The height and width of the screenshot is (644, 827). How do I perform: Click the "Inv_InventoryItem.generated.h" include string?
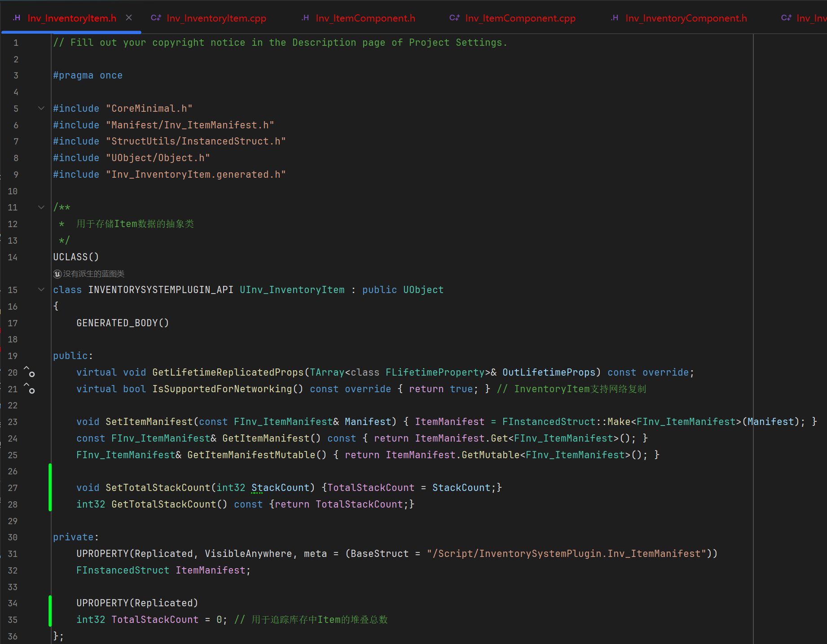196,175
